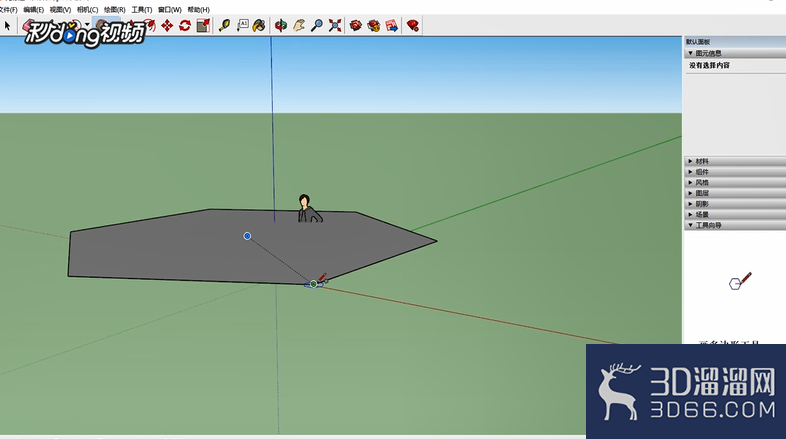This screenshot has height=439, width=786.
Task: Select the Scale tool
Action: tap(203, 26)
